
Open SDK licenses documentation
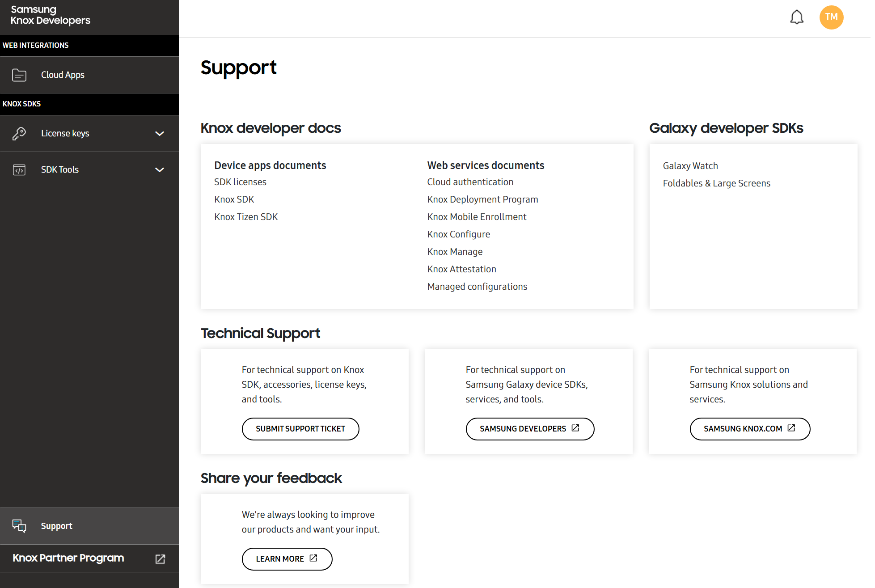click(x=240, y=182)
